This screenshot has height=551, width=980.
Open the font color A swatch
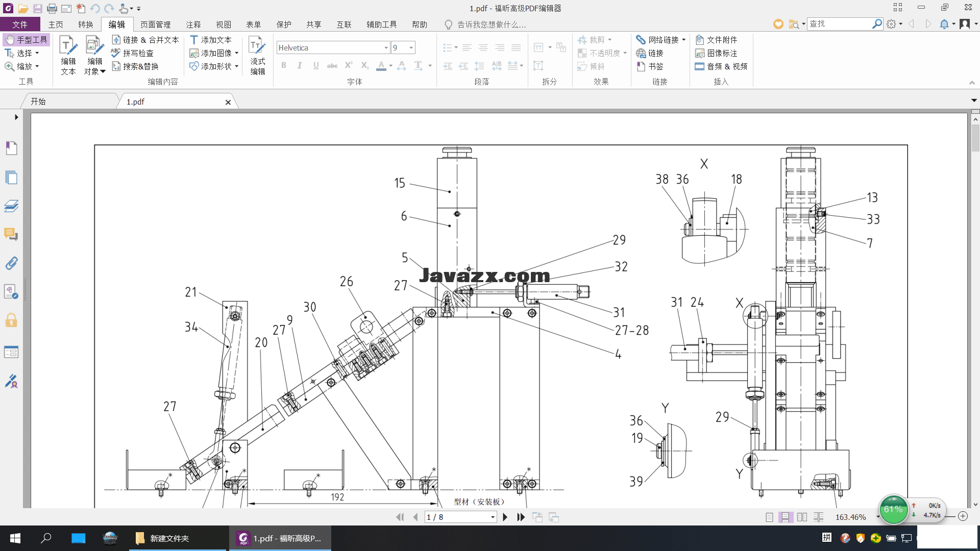click(381, 65)
